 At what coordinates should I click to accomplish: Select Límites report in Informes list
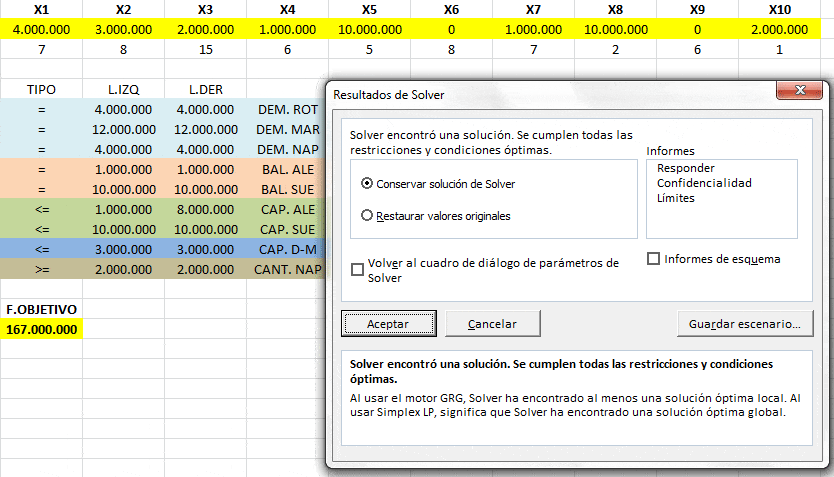click(675, 198)
